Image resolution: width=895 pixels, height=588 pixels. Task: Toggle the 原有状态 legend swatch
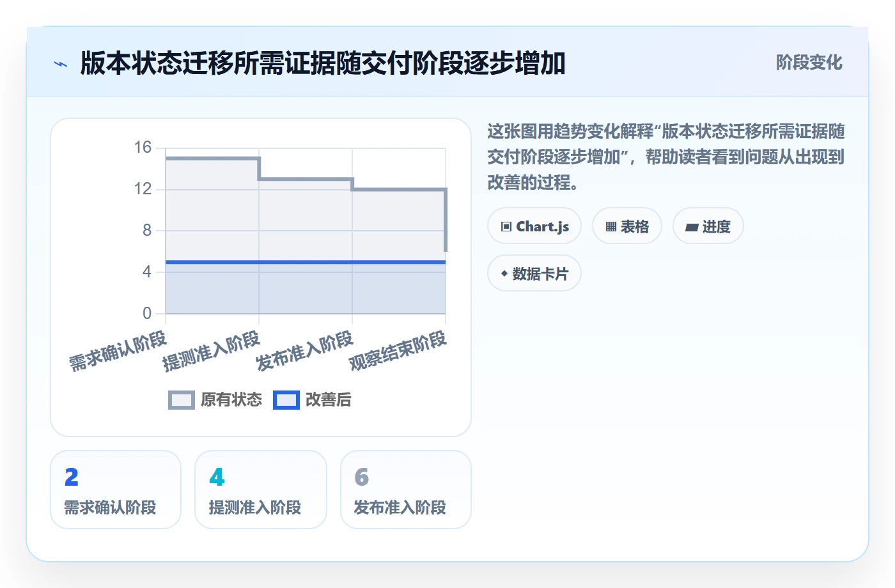coord(182,400)
